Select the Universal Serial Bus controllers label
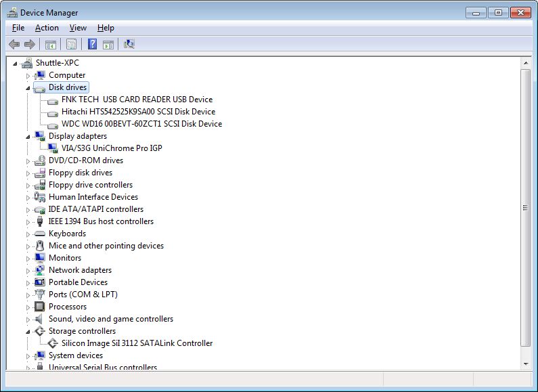 (103, 367)
